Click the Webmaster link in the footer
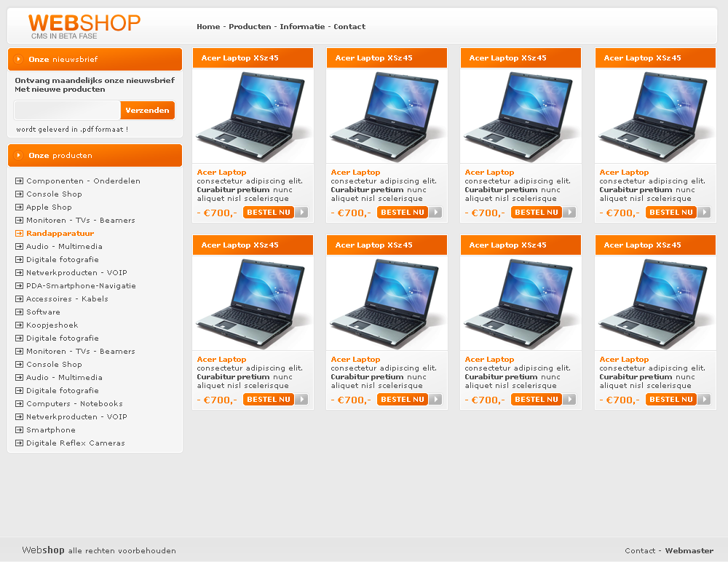The width and height of the screenshot is (728, 562). 689,550
